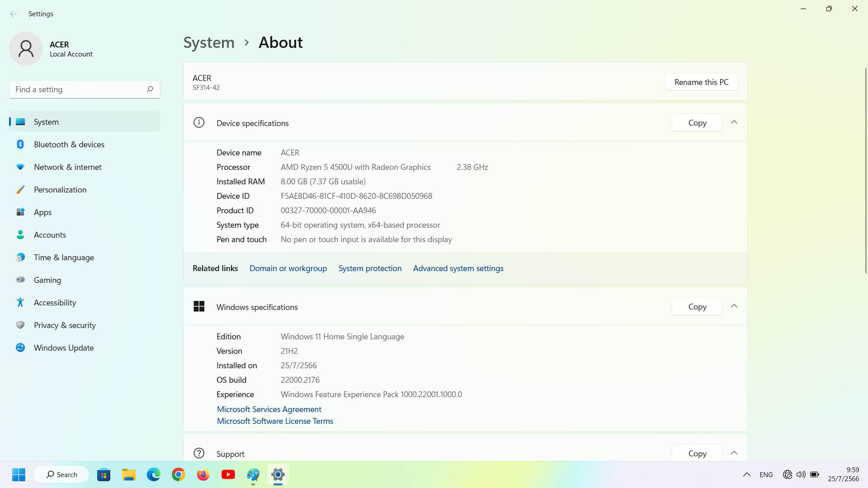Open the Windows Start menu

click(x=19, y=474)
